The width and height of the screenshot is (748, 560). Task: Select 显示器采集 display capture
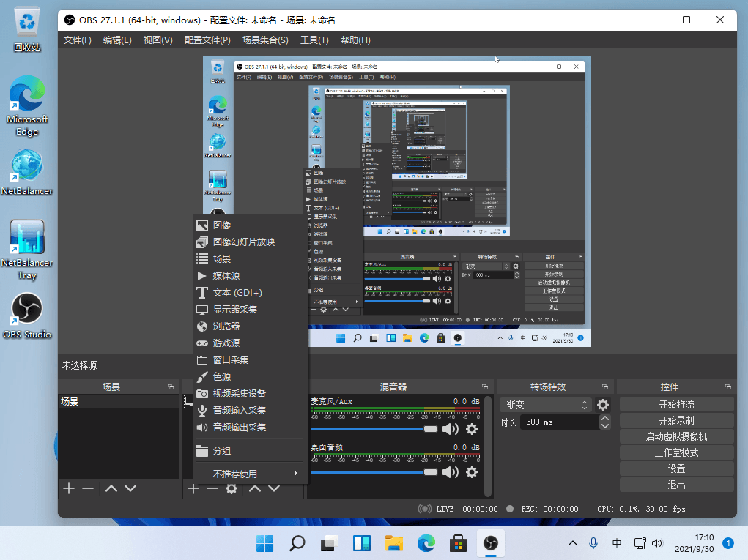point(249,310)
